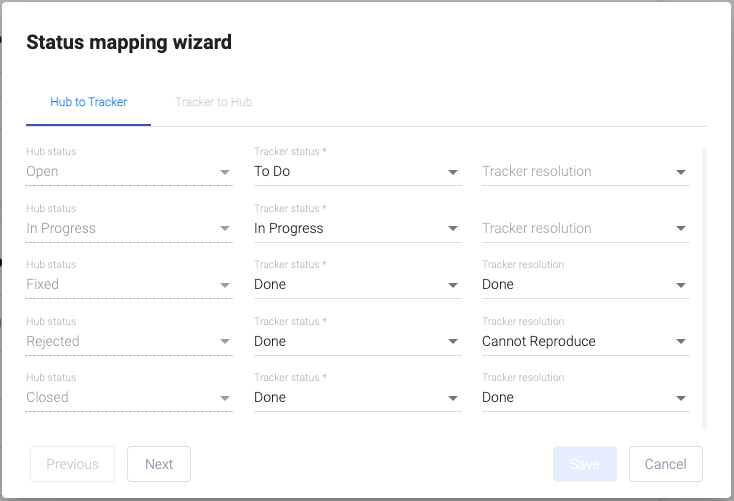734x501 pixels.
Task: Click the Hub status Open dropdown arrow
Action: click(x=225, y=173)
